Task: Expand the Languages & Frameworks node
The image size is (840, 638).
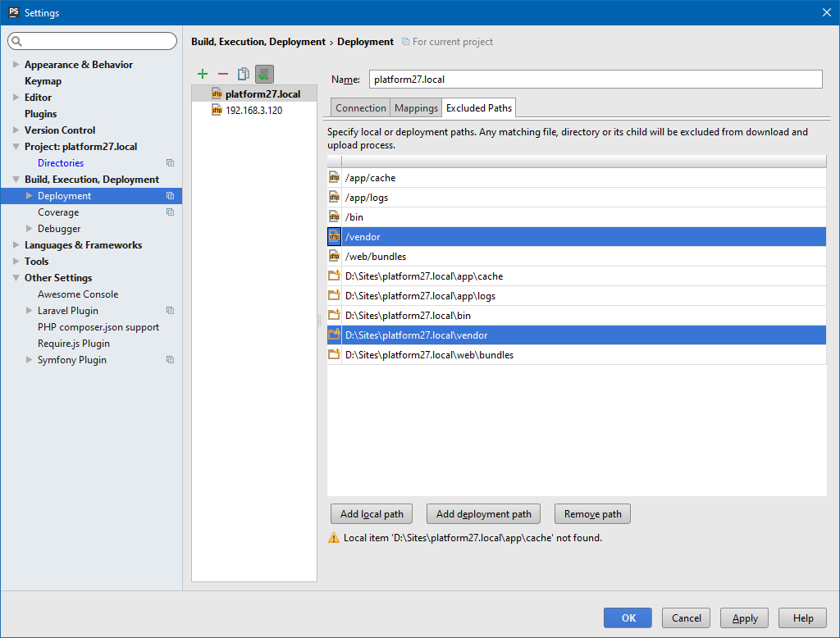Action: (x=16, y=245)
